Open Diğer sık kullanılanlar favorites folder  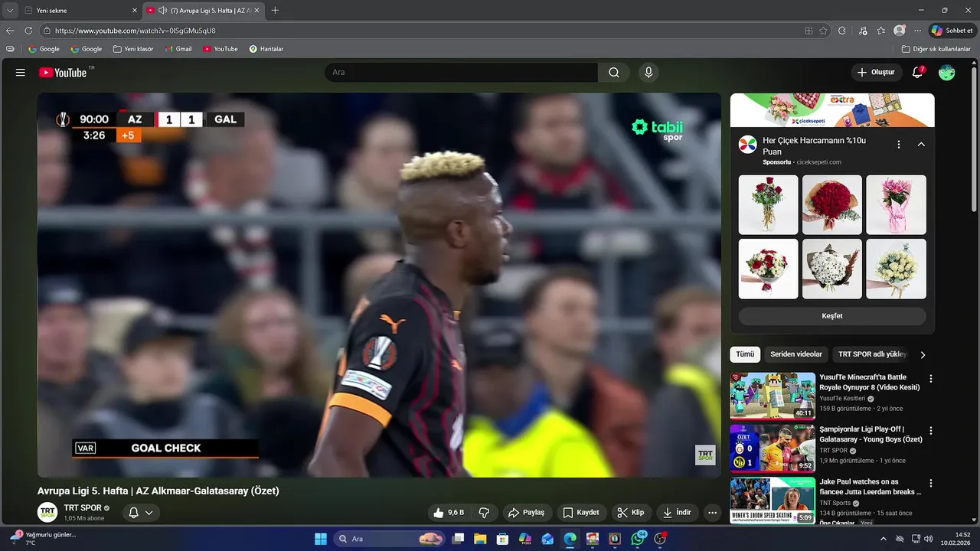[x=936, y=49]
